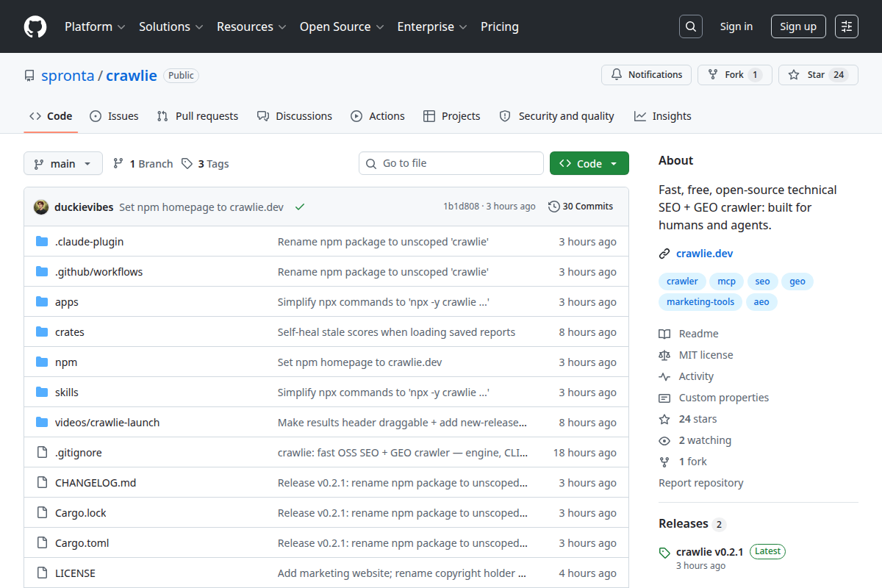
Task: Switch to the Actions tab
Action: 378,116
